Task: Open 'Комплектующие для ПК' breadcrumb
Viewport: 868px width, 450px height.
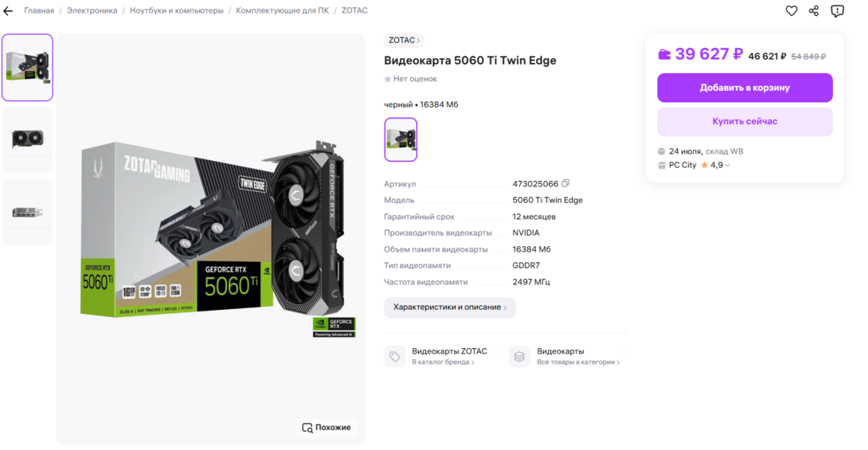Action: pyautogui.click(x=282, y=11)
